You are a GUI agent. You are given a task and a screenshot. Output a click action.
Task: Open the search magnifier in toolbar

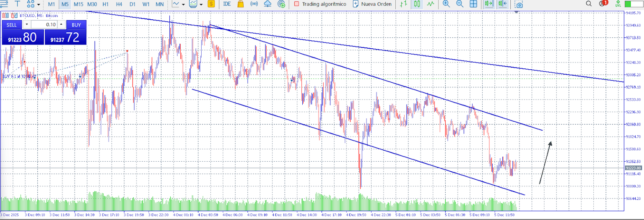(589, 4)
